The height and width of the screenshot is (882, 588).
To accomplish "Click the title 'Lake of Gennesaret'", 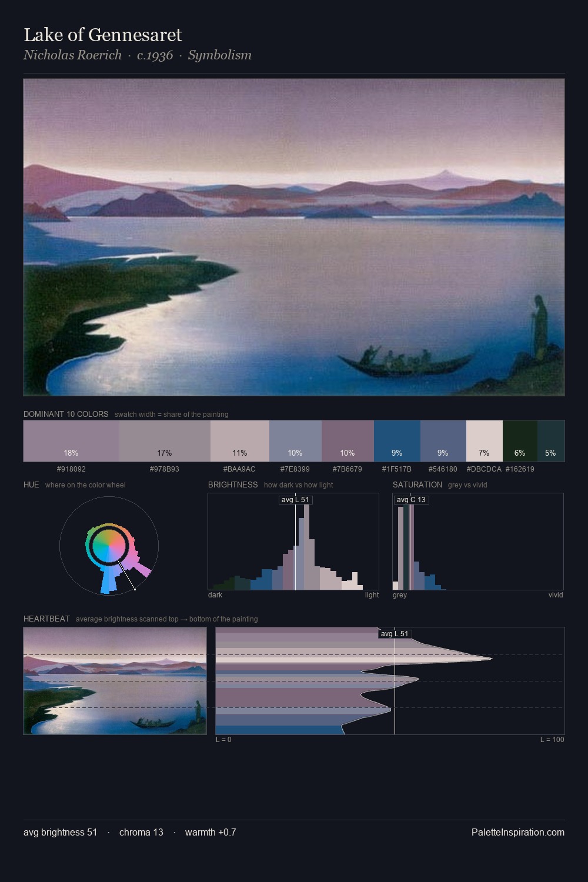I will tap(103, 35).
